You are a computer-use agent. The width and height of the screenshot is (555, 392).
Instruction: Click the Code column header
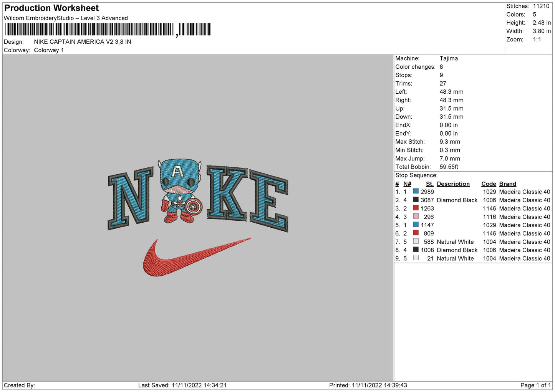[489, 184]
